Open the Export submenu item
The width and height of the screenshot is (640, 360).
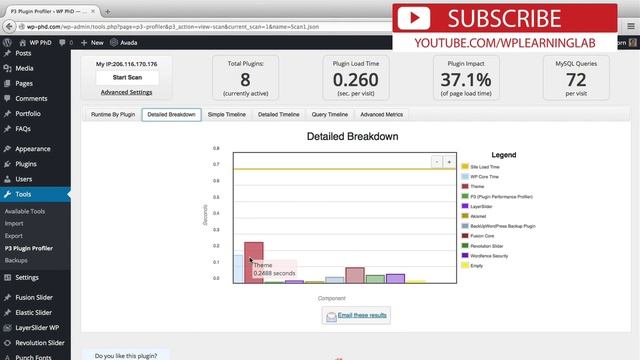tap(13, 236)
